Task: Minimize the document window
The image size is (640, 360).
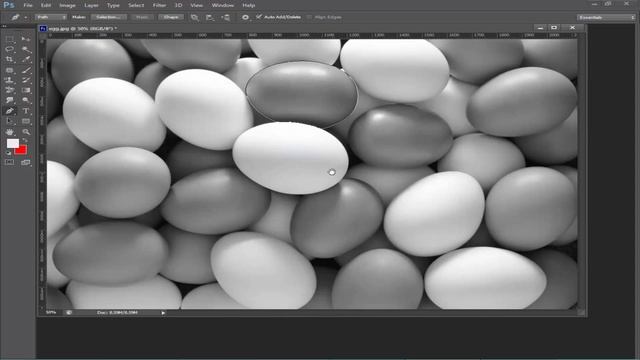Action: tap(540, 28)
